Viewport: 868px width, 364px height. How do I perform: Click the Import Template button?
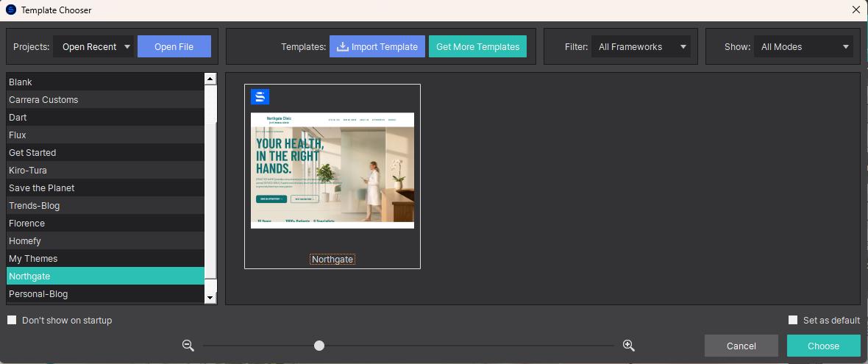pos(377,47)
